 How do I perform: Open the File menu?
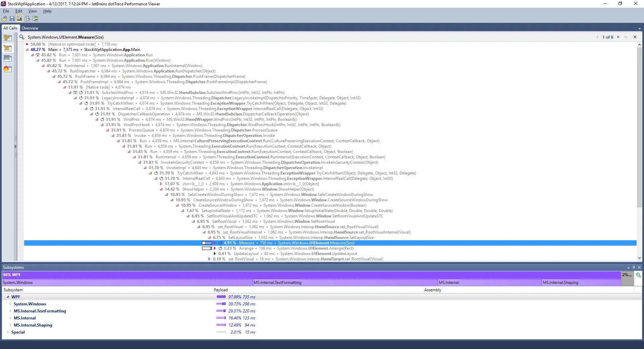pyautogui.click(x=6, y=11)
